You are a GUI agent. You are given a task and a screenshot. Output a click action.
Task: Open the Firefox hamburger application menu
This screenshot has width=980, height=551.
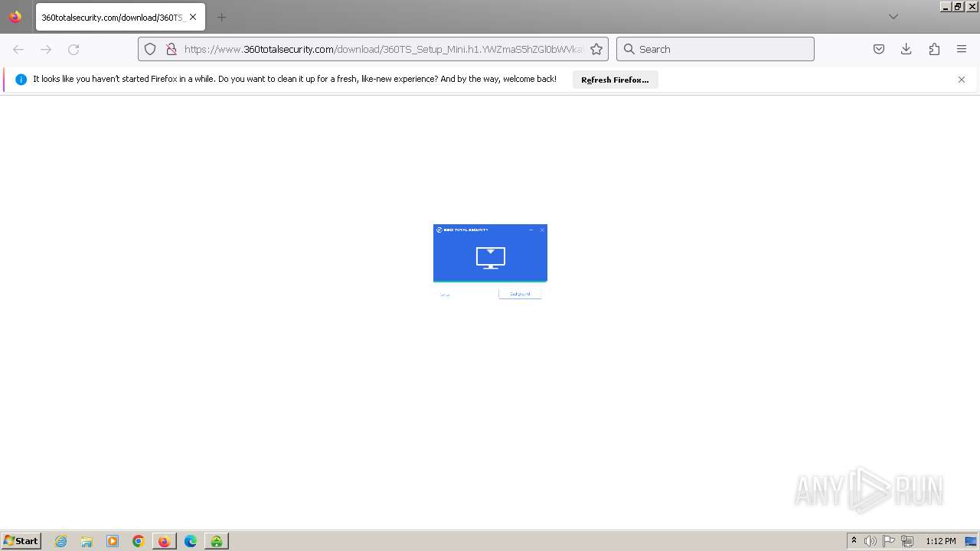(962, 49)
